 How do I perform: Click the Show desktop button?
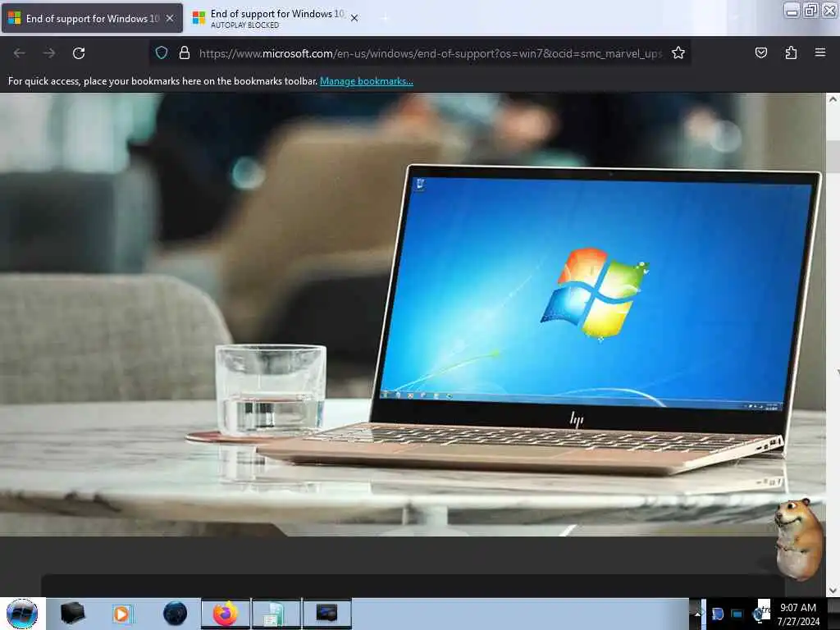833,614
